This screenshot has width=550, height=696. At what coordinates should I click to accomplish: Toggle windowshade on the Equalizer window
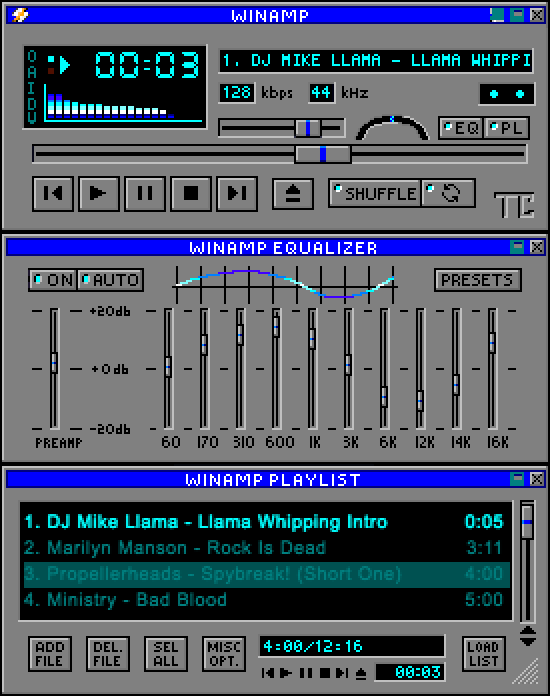coord(517,247)
